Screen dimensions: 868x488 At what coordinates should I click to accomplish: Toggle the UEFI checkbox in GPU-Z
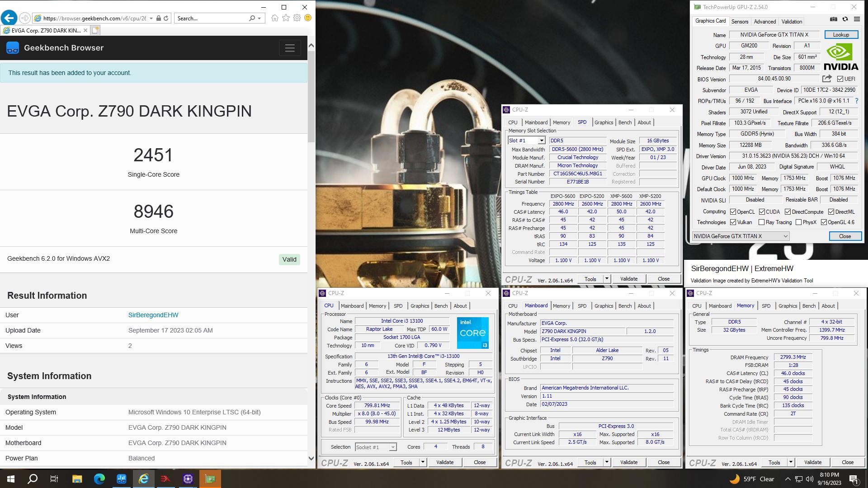click(840, 79)
